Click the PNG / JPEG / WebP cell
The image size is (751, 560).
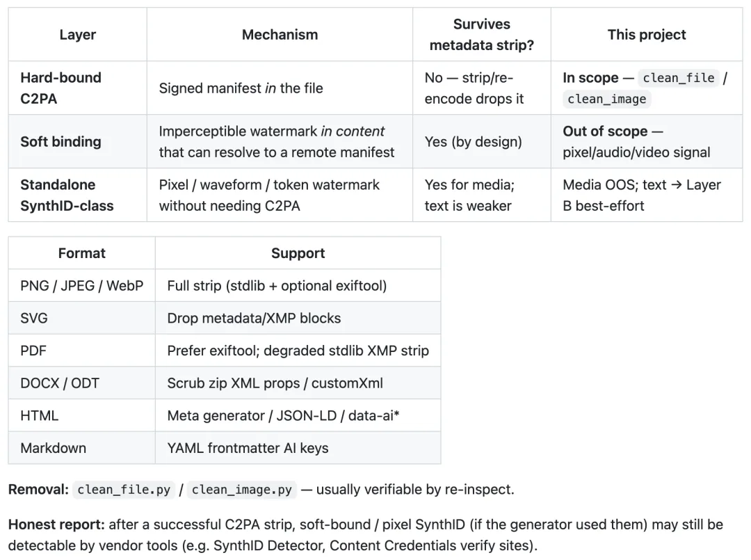pyautogui.click(x=82, y=285)
